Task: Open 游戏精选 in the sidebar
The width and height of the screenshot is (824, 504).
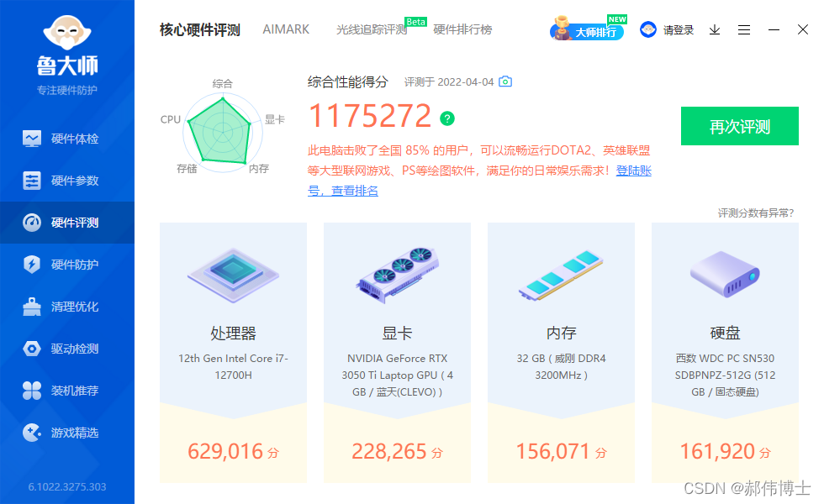Action: click(67, 433)
